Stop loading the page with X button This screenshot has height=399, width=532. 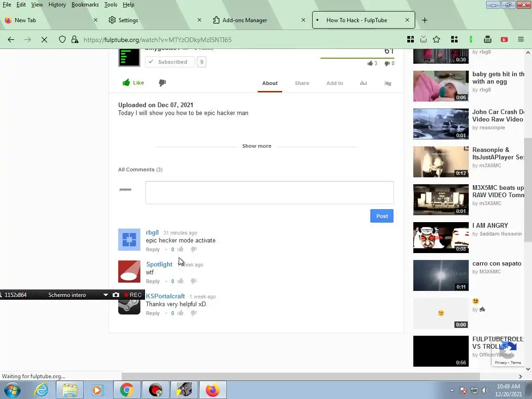point(44,40)
